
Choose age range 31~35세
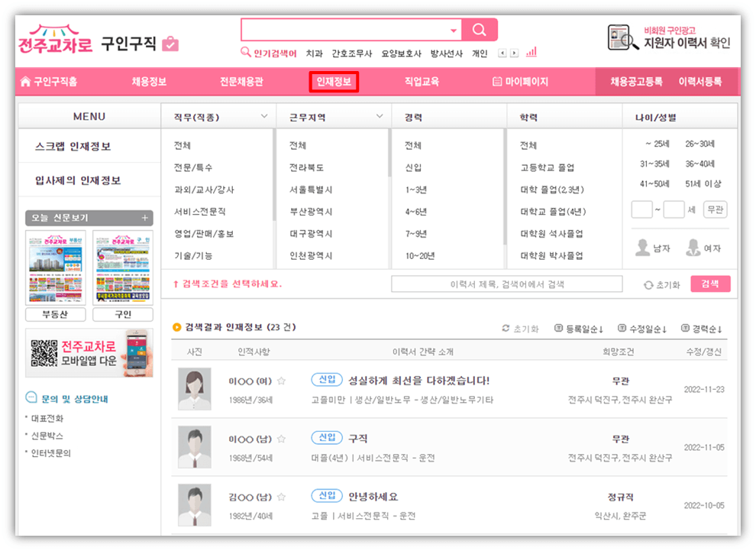pyautogui.click(x=654, y=164)
